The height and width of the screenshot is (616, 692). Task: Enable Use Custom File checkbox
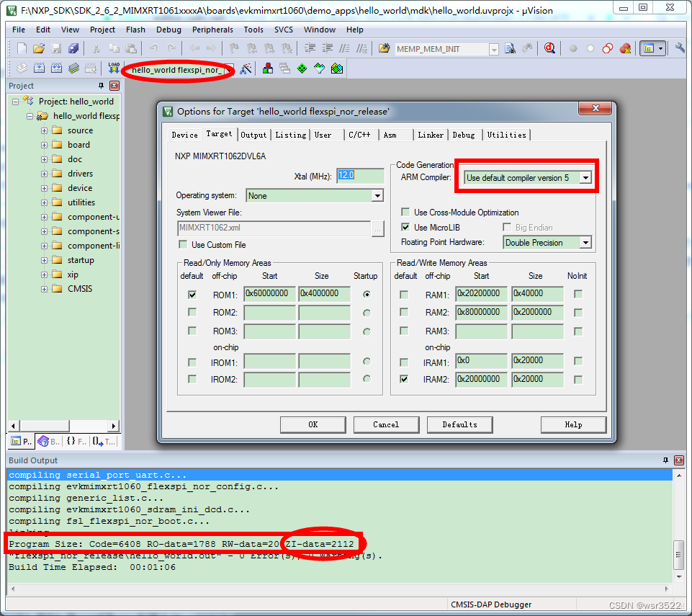(x=183, y=244)
